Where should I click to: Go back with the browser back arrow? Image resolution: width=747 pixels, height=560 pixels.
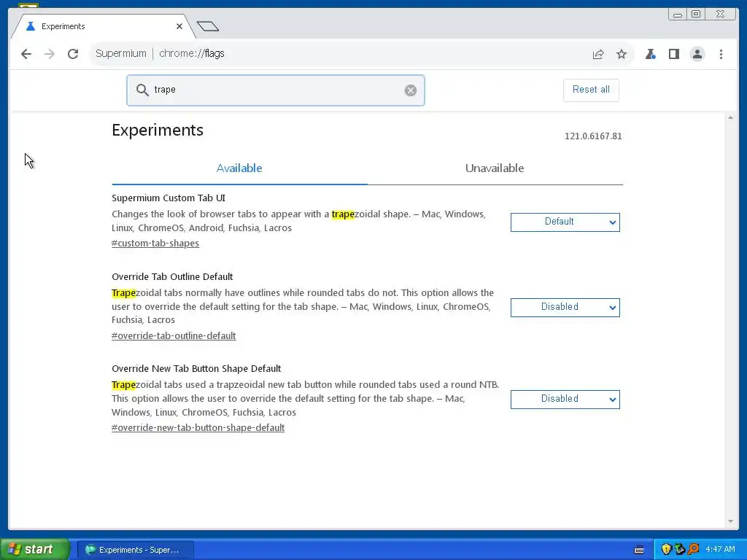26,54
